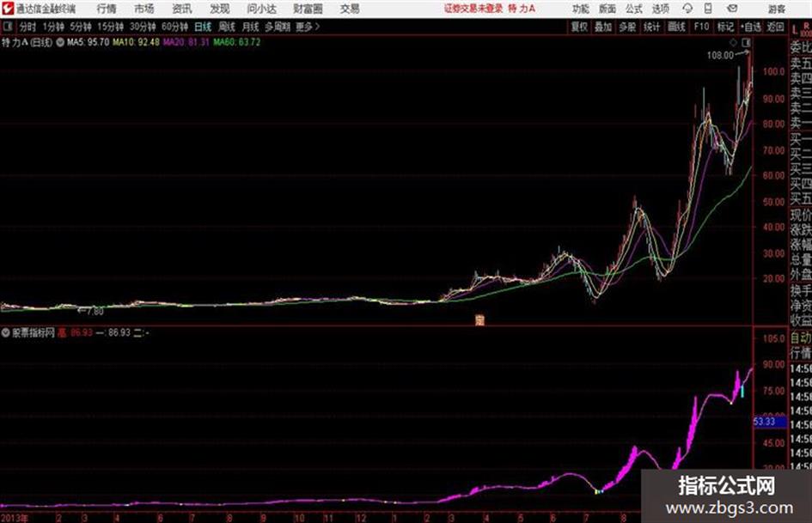Click the 返回 back button
812x523 pixels.
775,27
